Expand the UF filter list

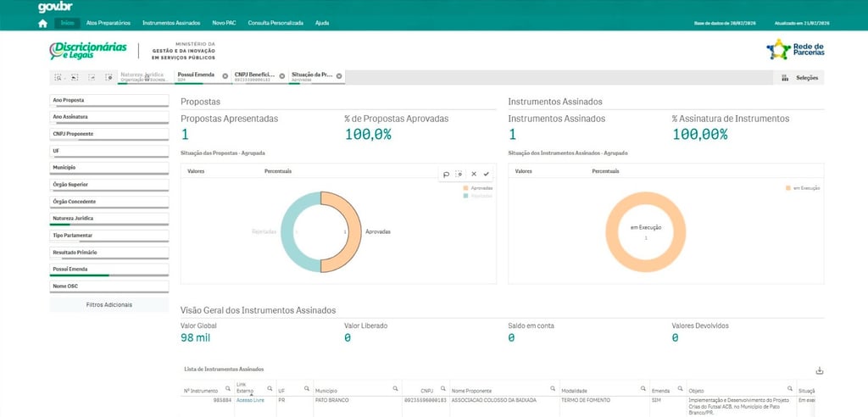(109, 151)
